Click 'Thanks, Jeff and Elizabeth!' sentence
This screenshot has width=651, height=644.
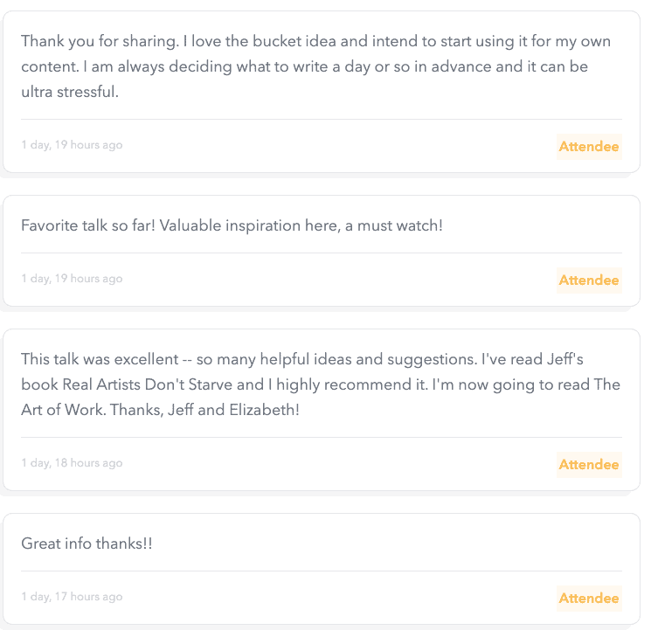coord(204,410)
